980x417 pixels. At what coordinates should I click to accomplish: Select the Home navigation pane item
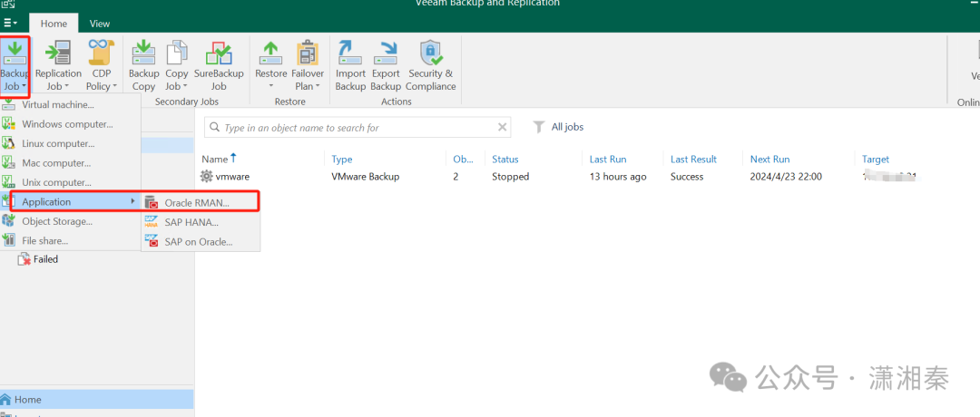click(97, 400)
